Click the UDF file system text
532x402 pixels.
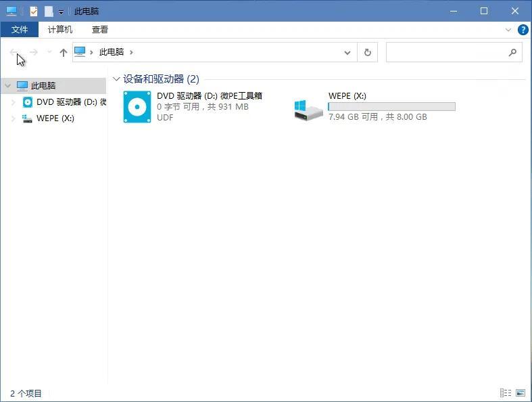[x=165, y=118]
